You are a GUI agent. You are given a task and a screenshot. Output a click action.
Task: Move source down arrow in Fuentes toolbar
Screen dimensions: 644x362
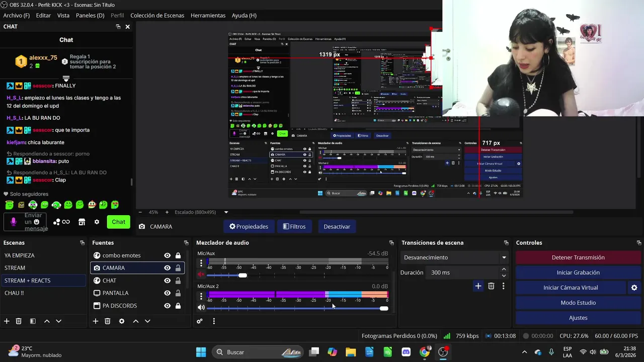click(x=147, y=321)
